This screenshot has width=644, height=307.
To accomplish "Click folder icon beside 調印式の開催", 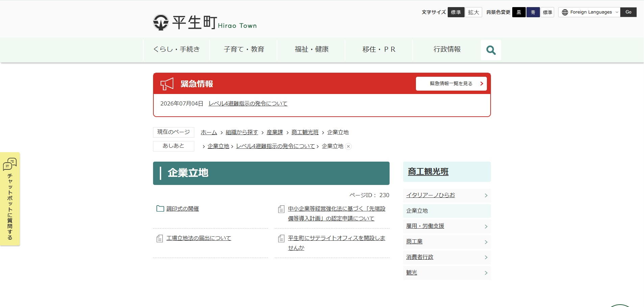I will (160, 209).
